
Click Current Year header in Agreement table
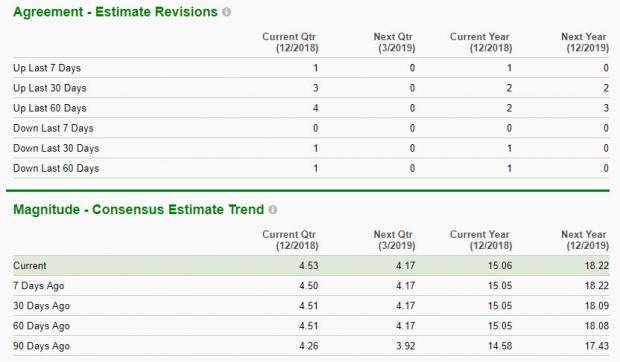click(481, 42)
